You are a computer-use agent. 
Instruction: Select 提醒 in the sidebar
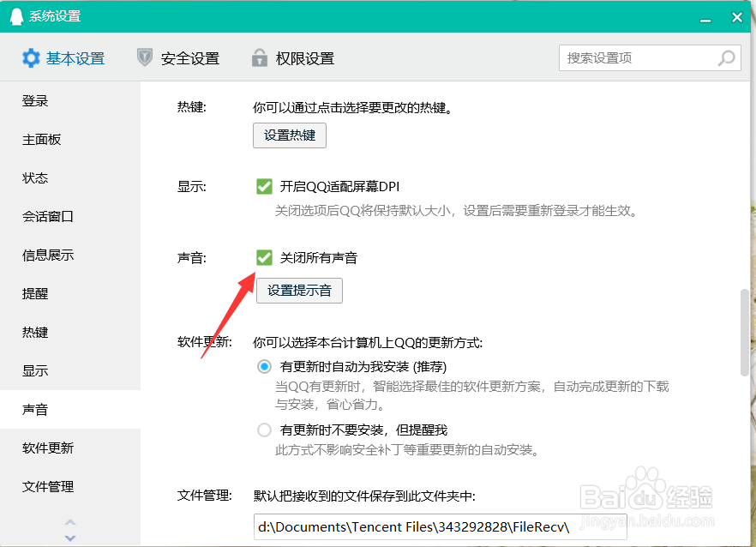70,294
